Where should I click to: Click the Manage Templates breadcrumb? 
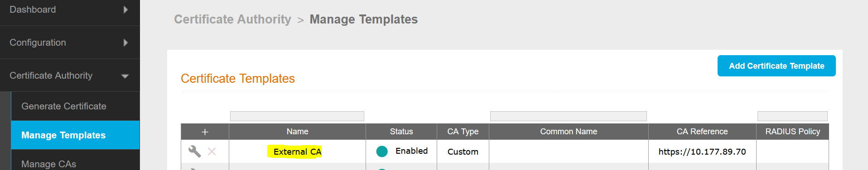point(364,19)
